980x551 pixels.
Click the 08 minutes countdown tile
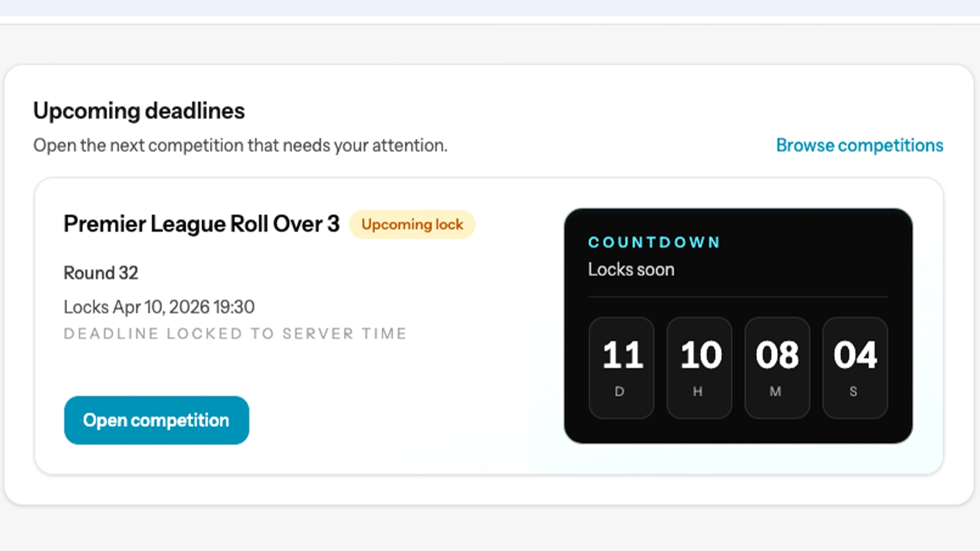(x=777, y=368)
